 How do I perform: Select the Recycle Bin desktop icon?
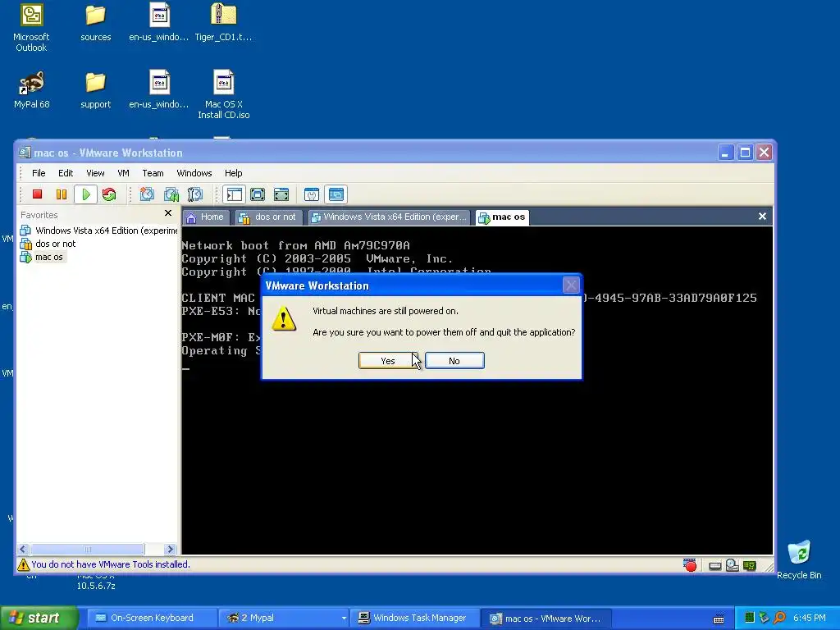point(799,559)
